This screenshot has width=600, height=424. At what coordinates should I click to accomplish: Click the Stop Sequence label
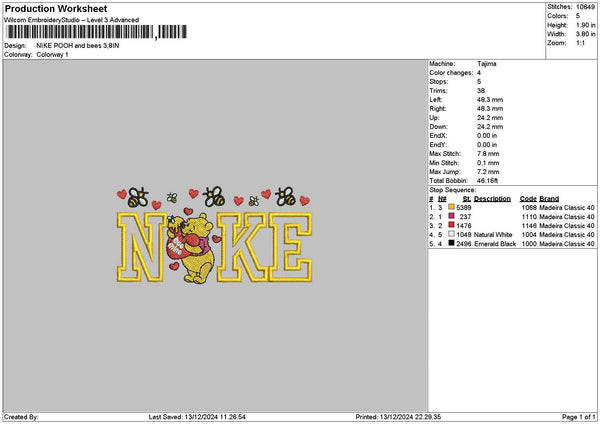point(453,190)
